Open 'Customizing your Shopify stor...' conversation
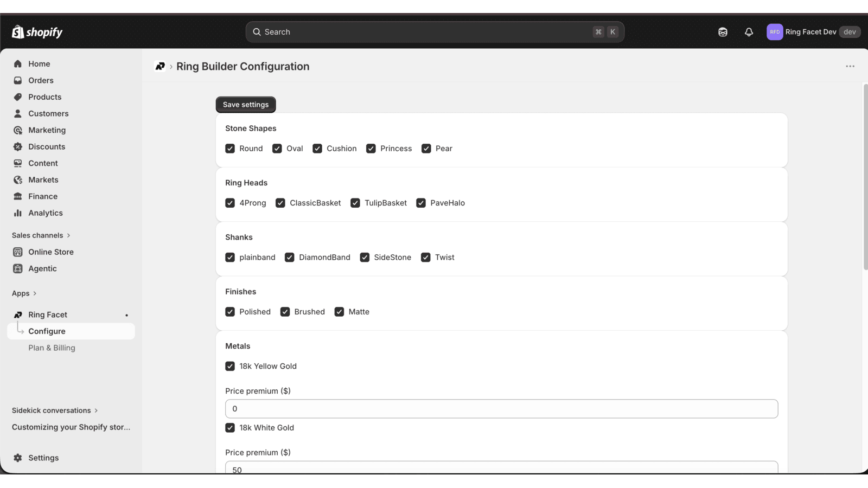868x488 pixels. click(71, 427)
